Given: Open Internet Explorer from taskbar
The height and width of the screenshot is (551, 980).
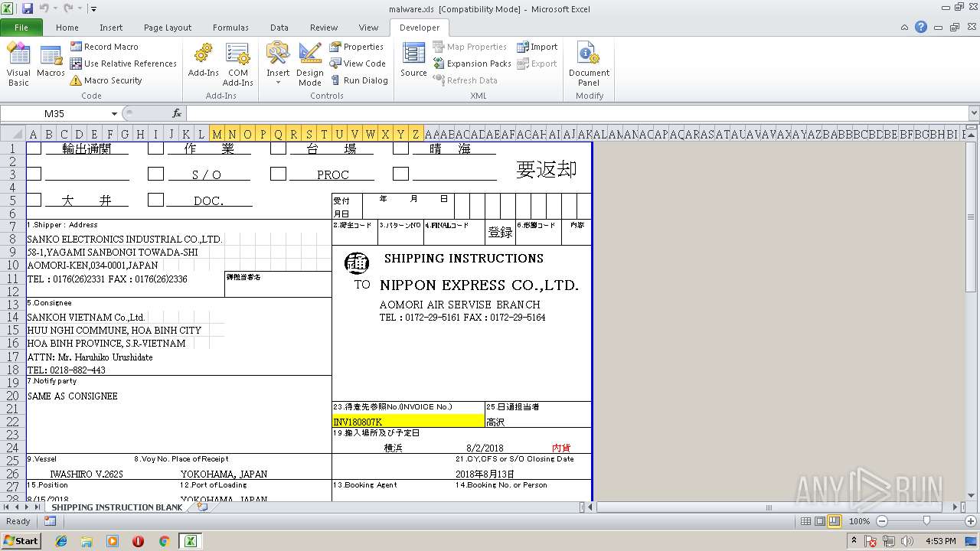Looking at the screenshot, I should pos(61,541).
